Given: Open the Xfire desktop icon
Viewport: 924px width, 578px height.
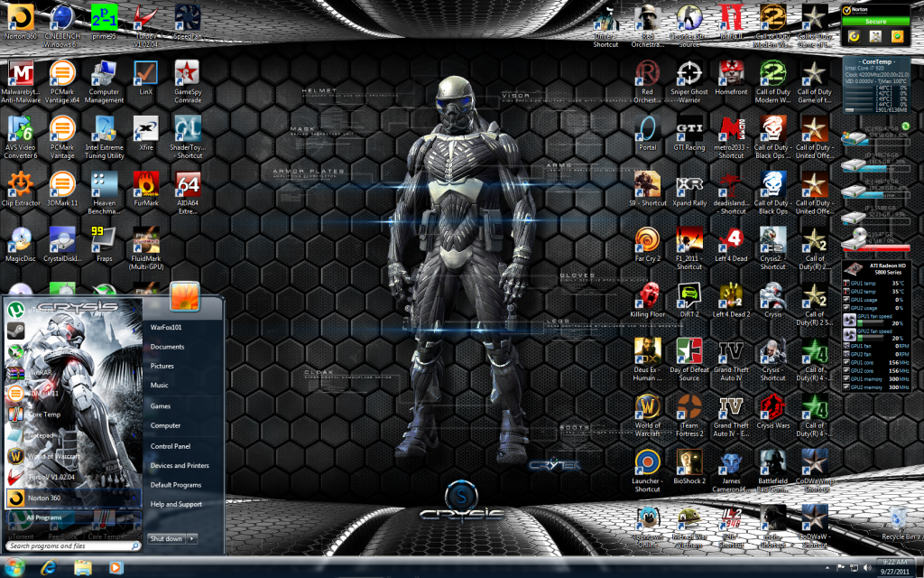Looking at the screenshot, I should tap(145, 134).
